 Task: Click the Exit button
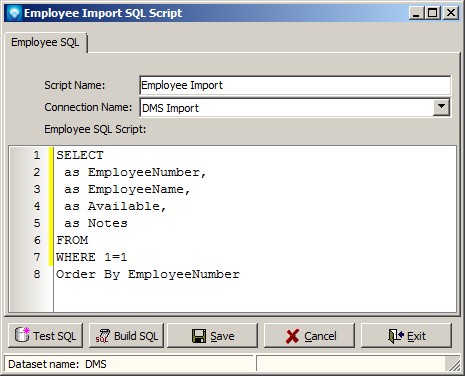[x=406, y=336]
